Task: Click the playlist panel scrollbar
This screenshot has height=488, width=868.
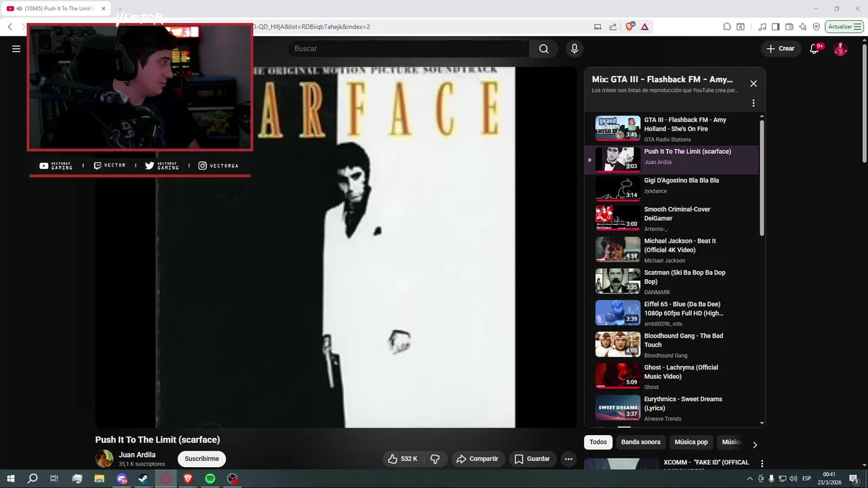Action: click(762, 179)
